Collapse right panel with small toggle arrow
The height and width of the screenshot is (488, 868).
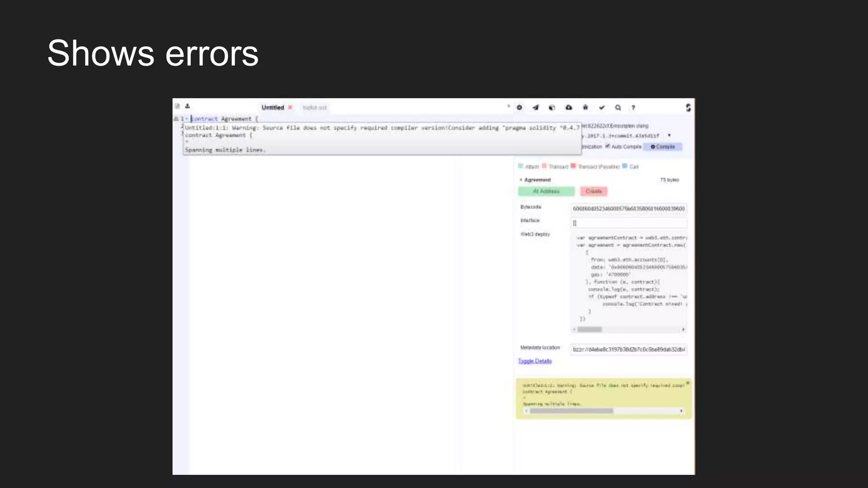509,106
